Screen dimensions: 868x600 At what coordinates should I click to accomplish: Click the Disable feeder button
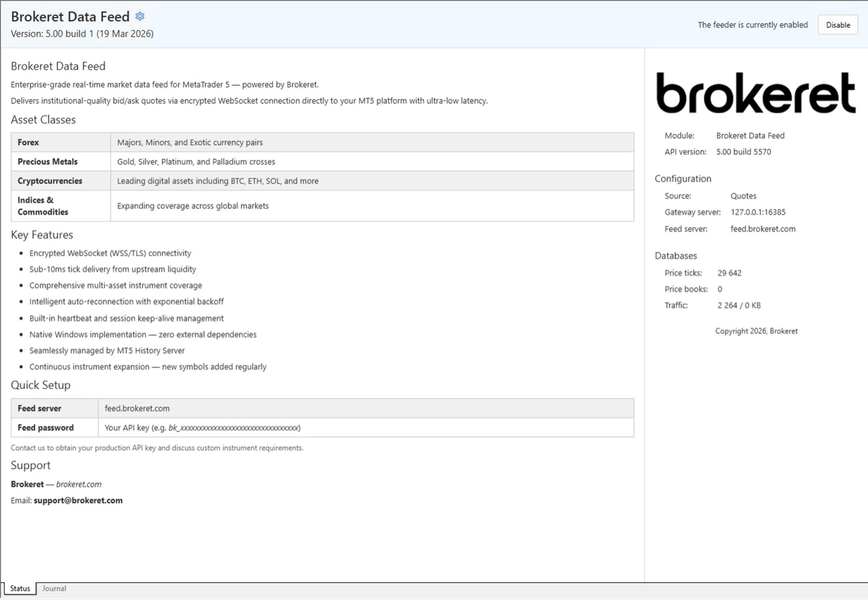point(838,25)
